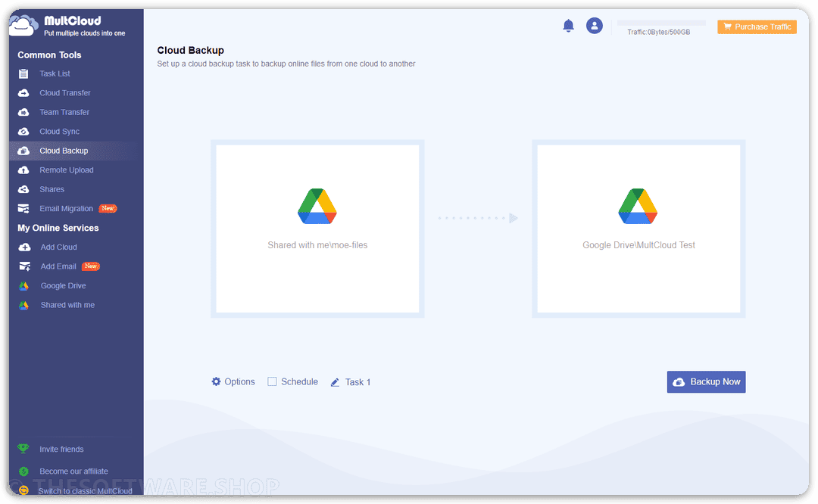Open notifications with the bell icon
Image resolution: width=818 pixels, height=504 pixels.
pos(569,26)
